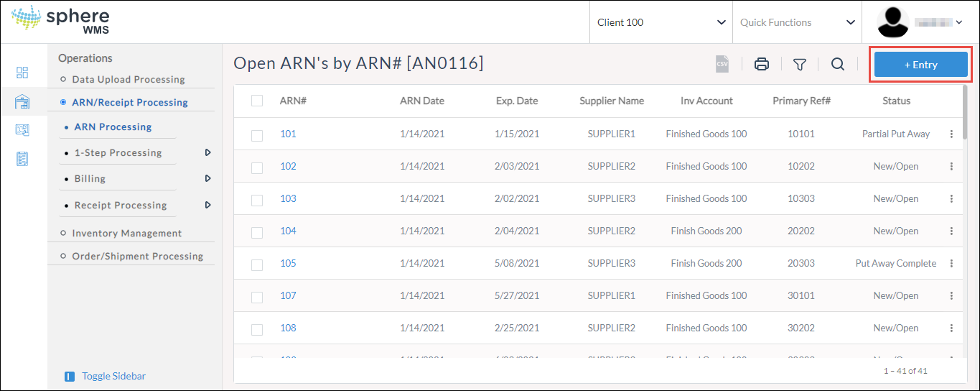980x391 pixels.
Task: Open row actions menu for ARN 101
Action: click(x=951, y=134)
